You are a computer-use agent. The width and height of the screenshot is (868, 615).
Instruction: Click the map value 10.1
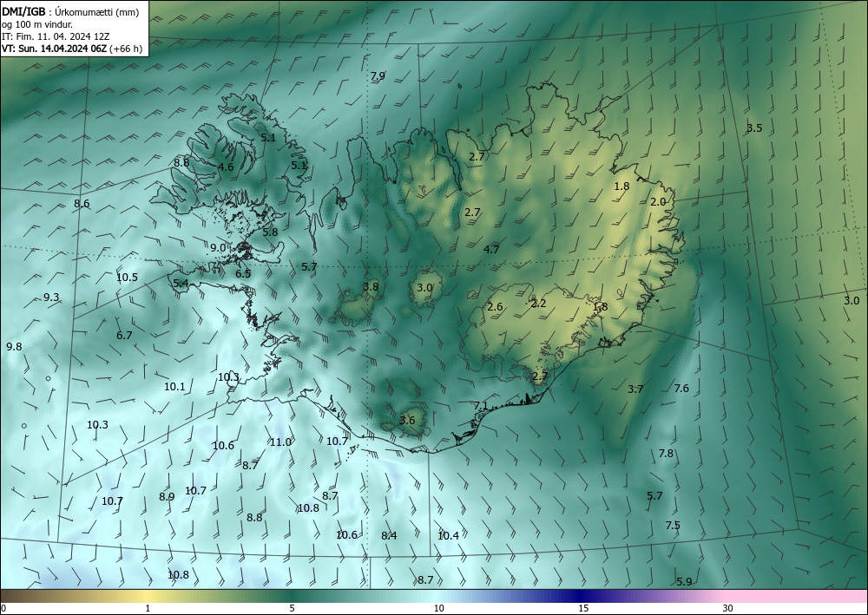coord(174,387)
